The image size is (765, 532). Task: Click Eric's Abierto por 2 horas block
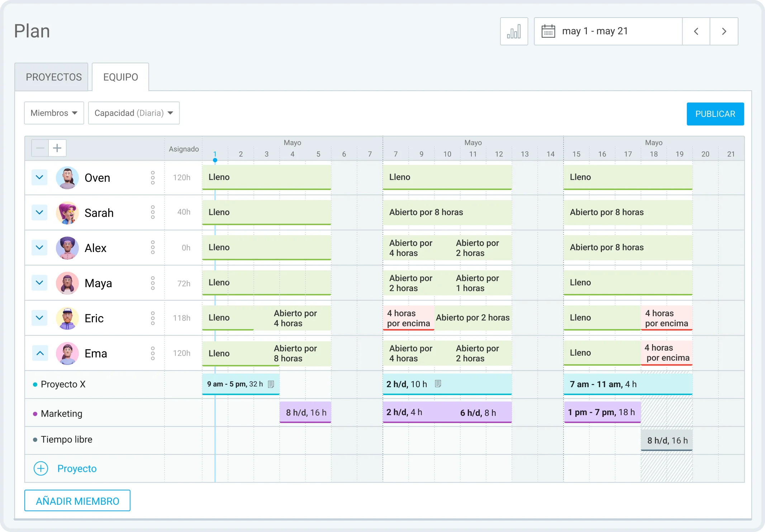pyautogui.click(x=473, y=318)
